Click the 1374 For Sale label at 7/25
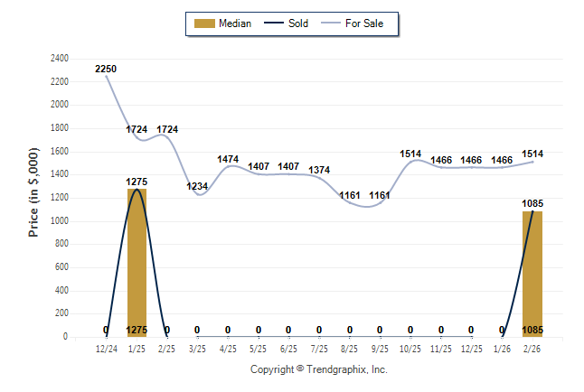The width and height of the screenshot is (584, 392). tap(319, 170)
